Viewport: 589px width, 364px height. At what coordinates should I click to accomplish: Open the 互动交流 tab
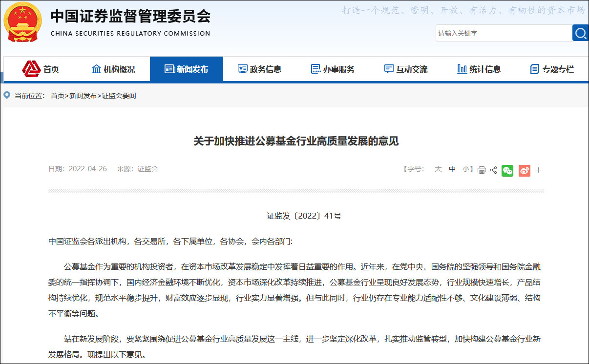coord(406,69)
